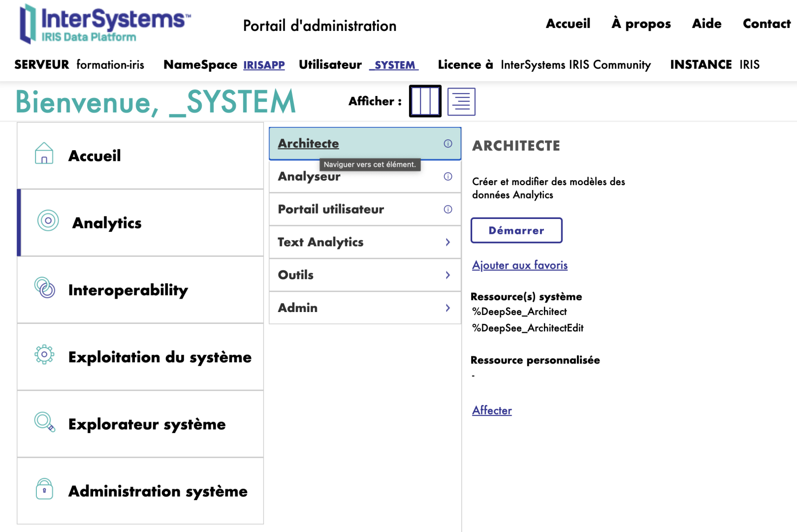Go to À propos page
Viewport: 797px width, 532px height.
641,24
